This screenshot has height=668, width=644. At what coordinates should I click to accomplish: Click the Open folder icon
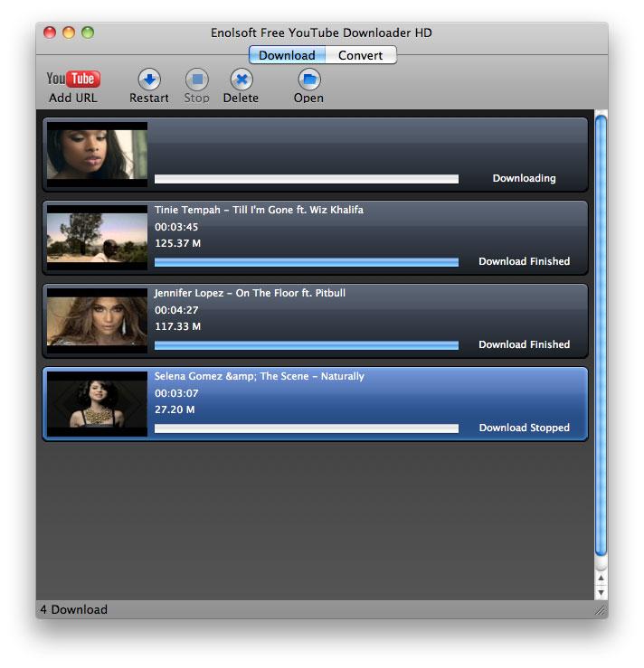[x=309, y=80]
